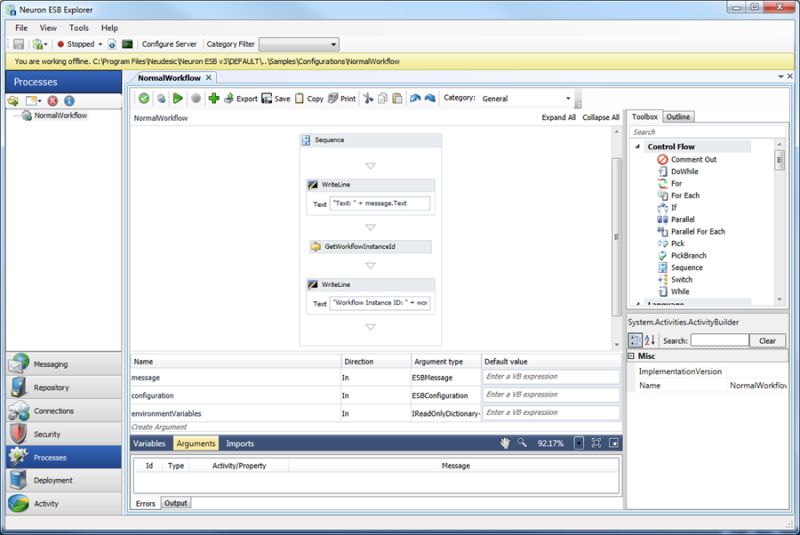Click the undo arrow icon
This screenshot has width=800, height=535.
click(415, 98)
